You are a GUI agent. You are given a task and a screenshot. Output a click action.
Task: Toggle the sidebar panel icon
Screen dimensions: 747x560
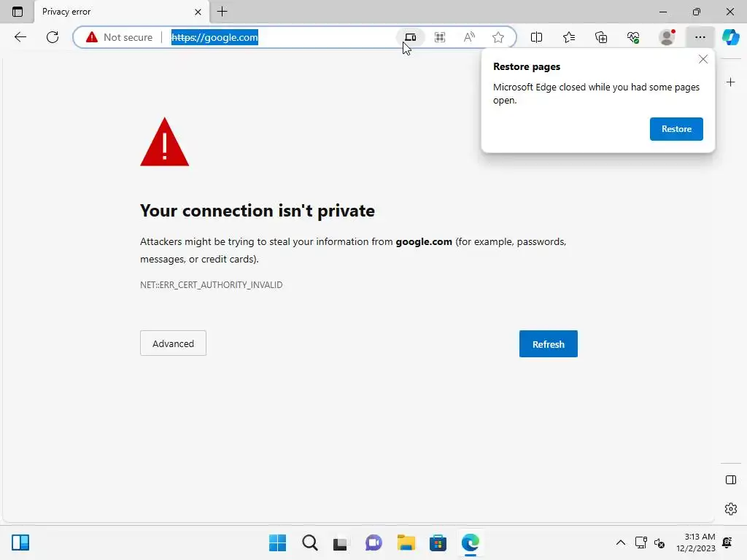pyautogui.click(x=731, y=480)
